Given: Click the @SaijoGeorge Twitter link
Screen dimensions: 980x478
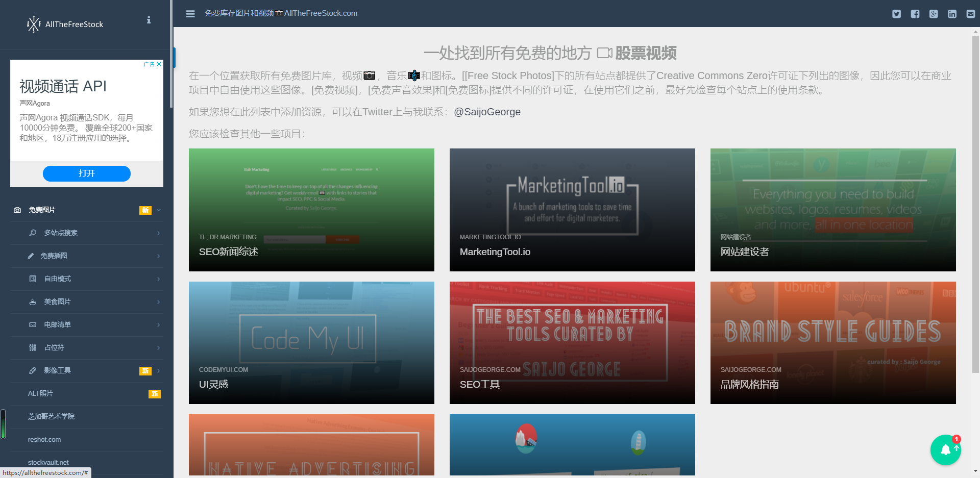Looking at the screenshot, I should point(487,112).
